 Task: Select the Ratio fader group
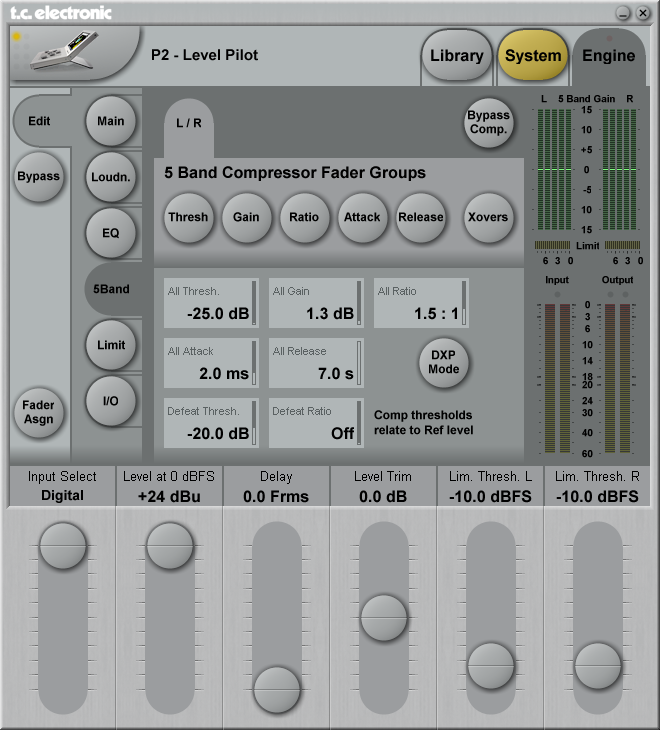pos(304,217)
